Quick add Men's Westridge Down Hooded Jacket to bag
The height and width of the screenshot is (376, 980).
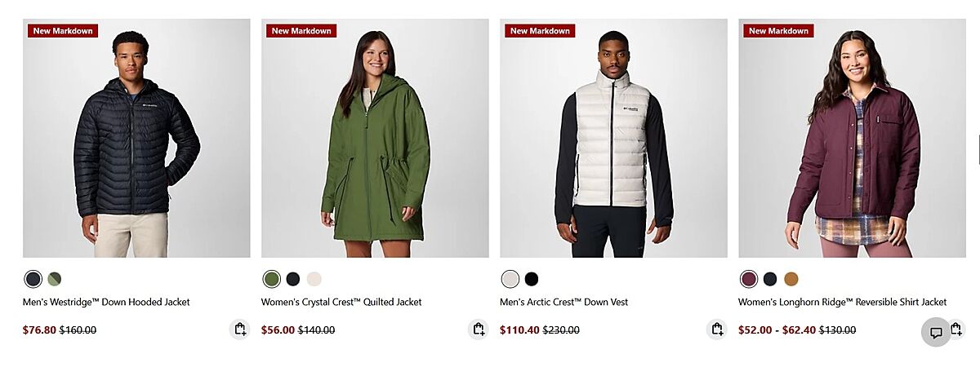(x=240, y=330)
